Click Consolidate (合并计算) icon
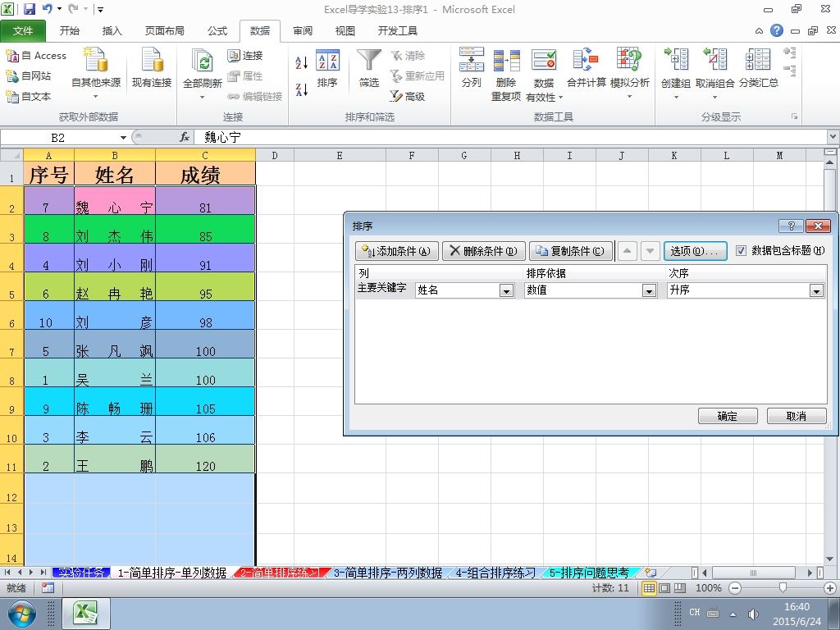This screenshot has height=630, width=840. coord(586,68)
